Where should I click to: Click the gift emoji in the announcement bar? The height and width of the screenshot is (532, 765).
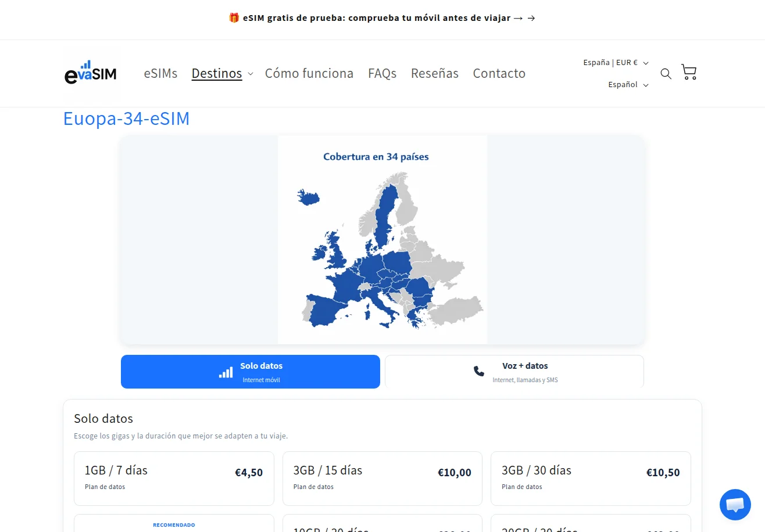234,18
